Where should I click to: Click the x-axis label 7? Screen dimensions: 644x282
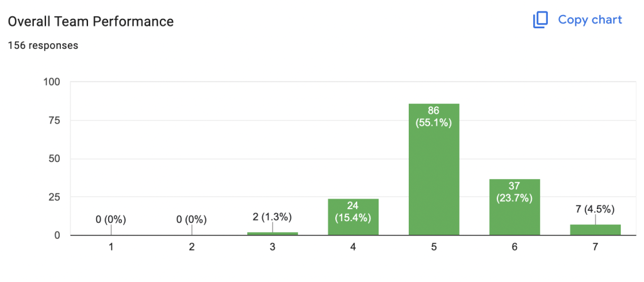(595, 247)
